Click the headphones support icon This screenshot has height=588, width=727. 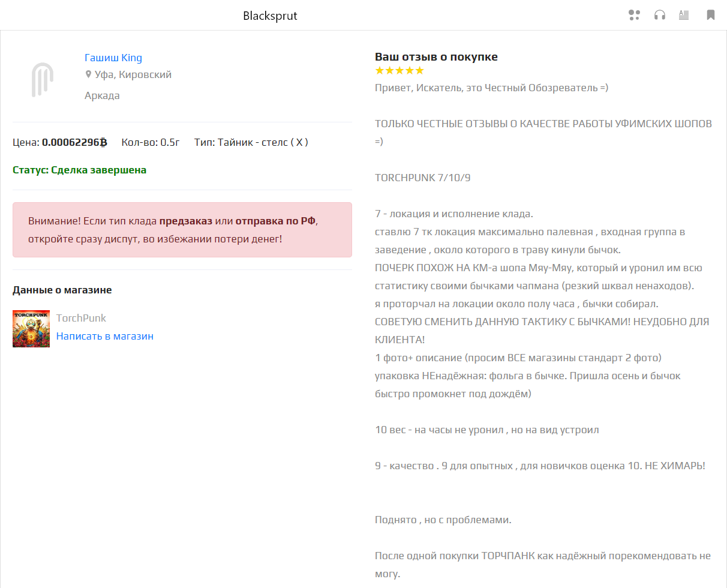(x=660, y=15)
